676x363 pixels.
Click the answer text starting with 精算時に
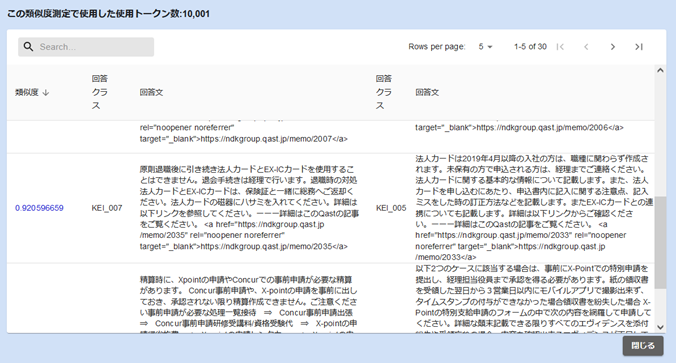pyautogui.click(x=249, y=304)
